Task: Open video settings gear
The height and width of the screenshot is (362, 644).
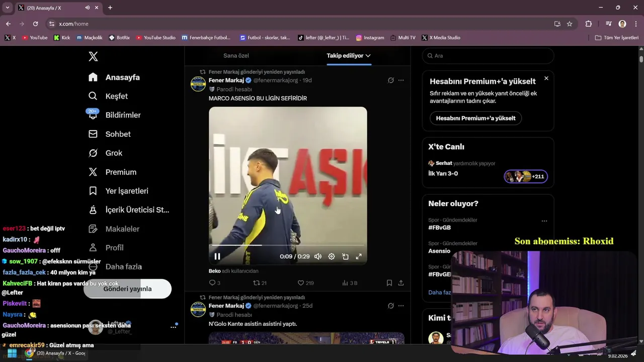Action: [x=332, y=256]
